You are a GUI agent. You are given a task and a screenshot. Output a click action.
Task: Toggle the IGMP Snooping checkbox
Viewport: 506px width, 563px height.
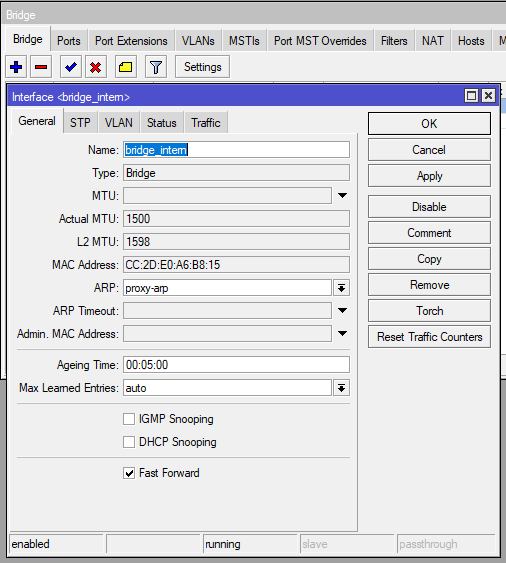[x=129, y=419]
